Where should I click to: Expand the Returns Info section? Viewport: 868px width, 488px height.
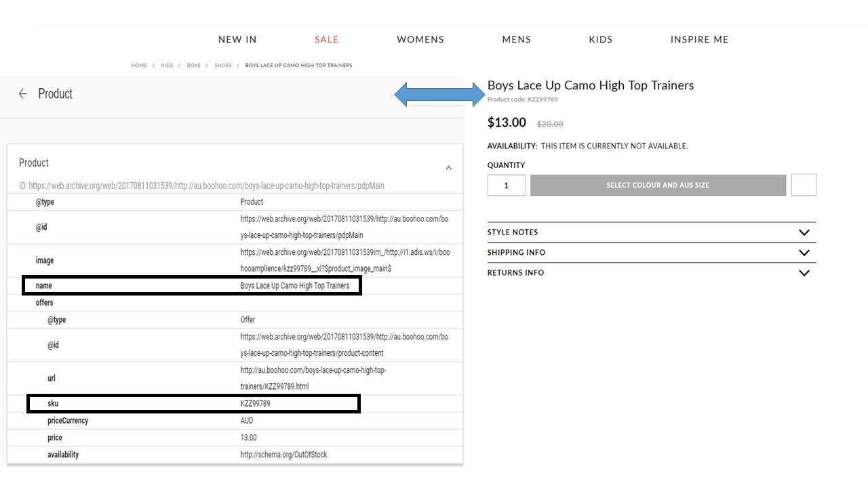coord(804,273)
